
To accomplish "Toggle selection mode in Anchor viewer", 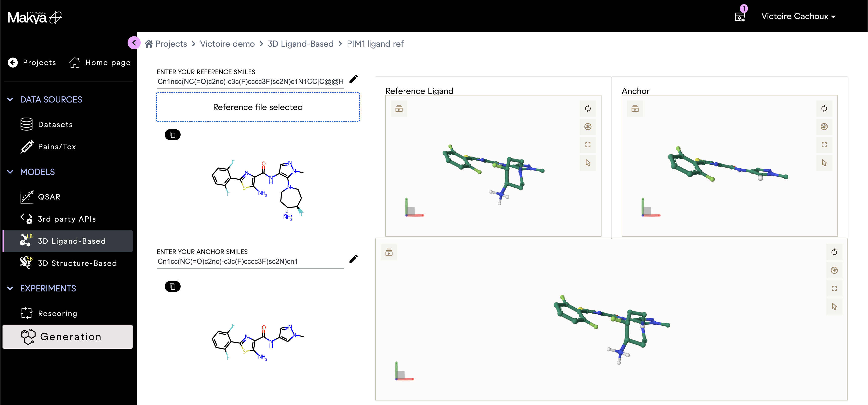I will pyautogui.click(x=824, y=163).
